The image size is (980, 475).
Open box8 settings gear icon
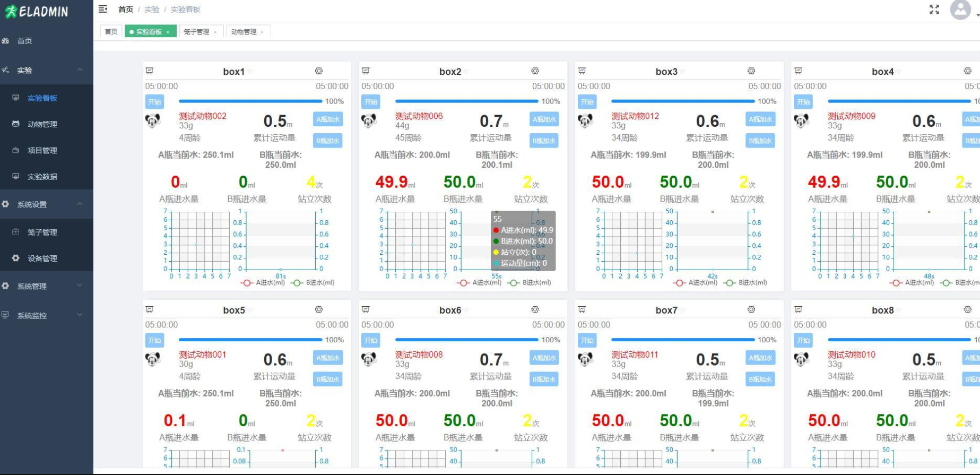pyautogui.click(x=968, y=309)
